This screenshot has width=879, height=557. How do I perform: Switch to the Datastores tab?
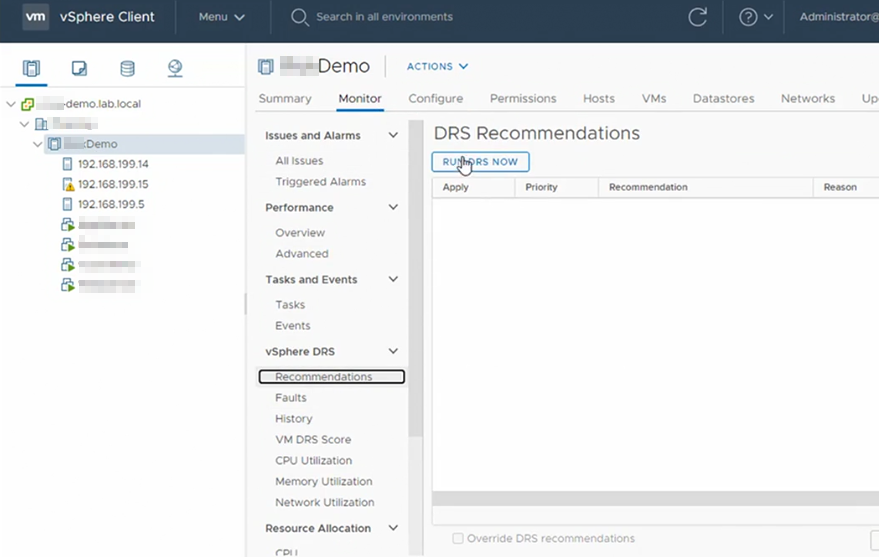point(723,99)
